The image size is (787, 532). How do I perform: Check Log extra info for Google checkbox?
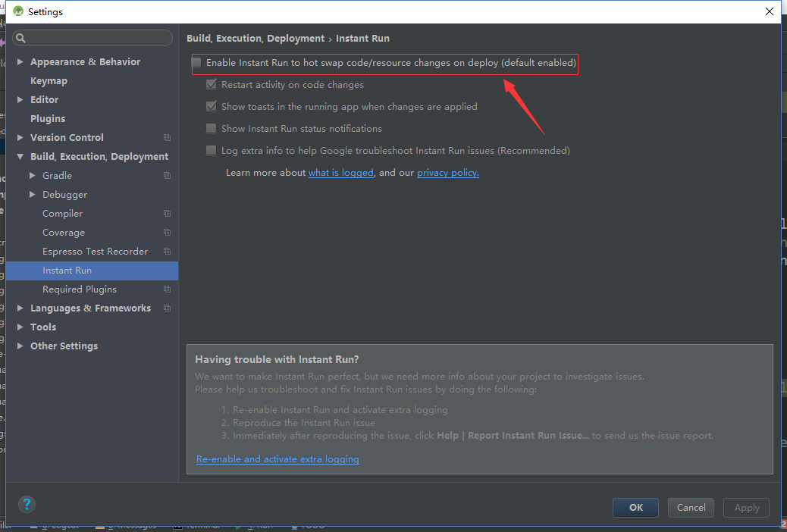pyautogui.click(x=212, y=150)
